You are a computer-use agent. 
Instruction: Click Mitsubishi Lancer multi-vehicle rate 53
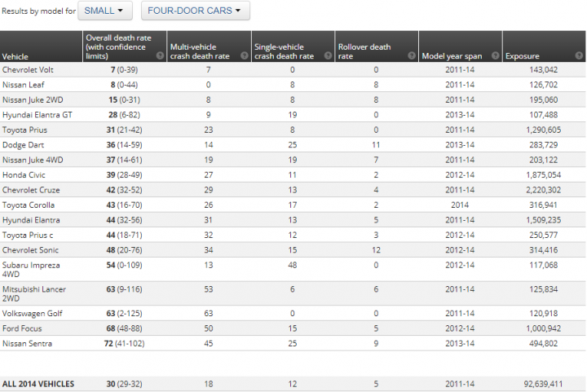[x=209, y=289]
